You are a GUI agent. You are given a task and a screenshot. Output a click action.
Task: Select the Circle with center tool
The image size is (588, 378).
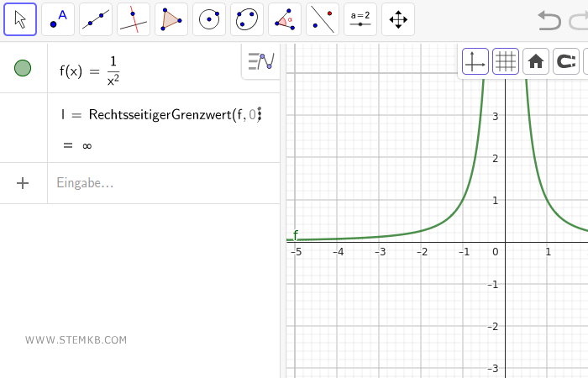[x=209, y=19]
